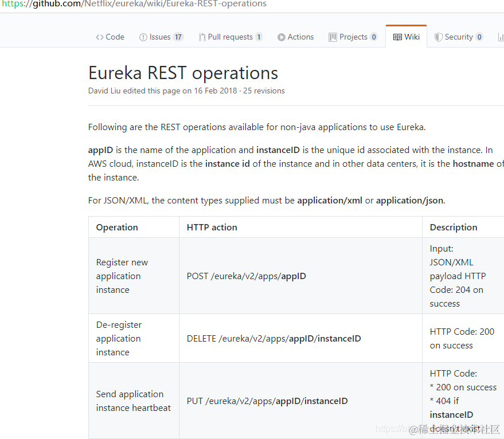Click the Insights graph icon at tab bar end
Viewport: 504px width, 439px height.
click(501, 37)
